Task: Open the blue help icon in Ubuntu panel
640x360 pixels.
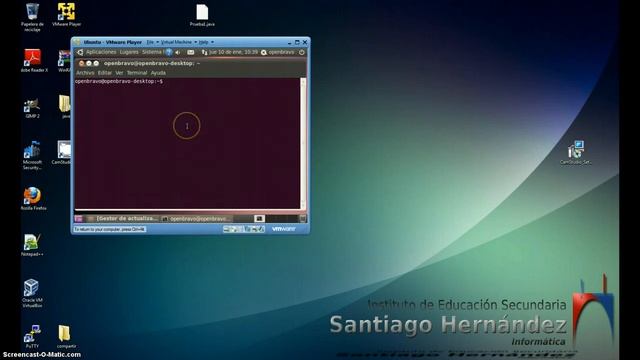Action: click(x=169, y=52)
